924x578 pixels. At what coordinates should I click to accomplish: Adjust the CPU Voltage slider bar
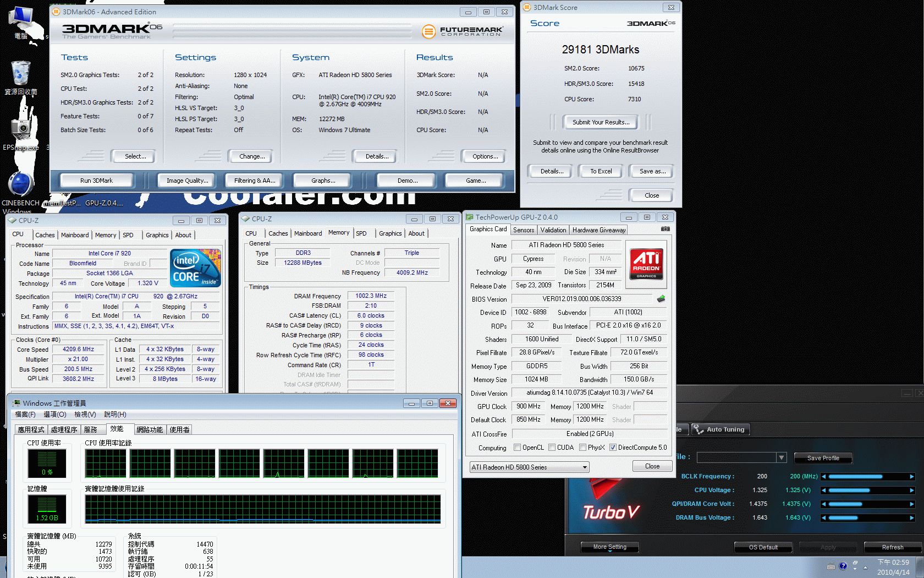pyautogui.click(x=867, y=490)
